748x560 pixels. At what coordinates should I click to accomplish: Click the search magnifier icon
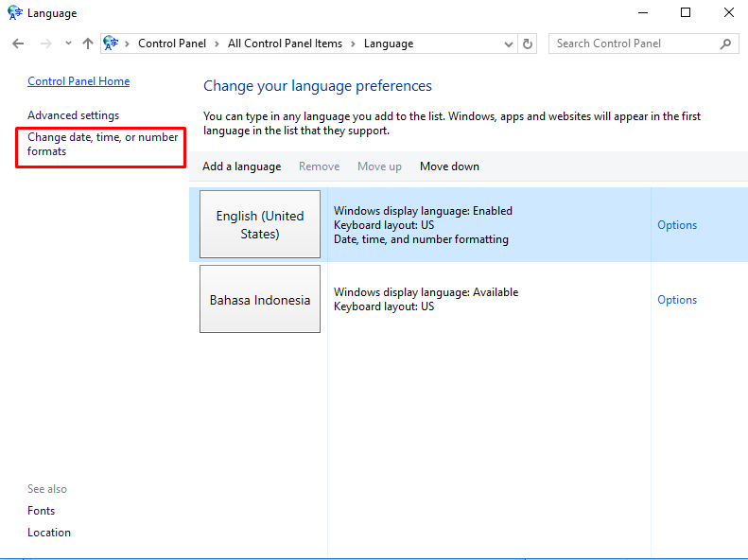coord(725,44)
